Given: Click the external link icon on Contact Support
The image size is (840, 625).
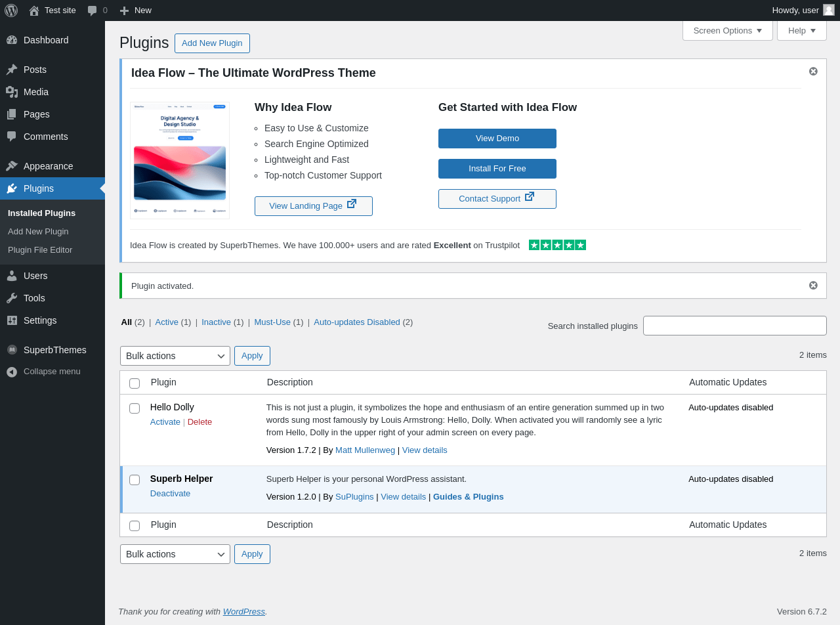Looking at the screenshot, I should (x=530, y=197).
